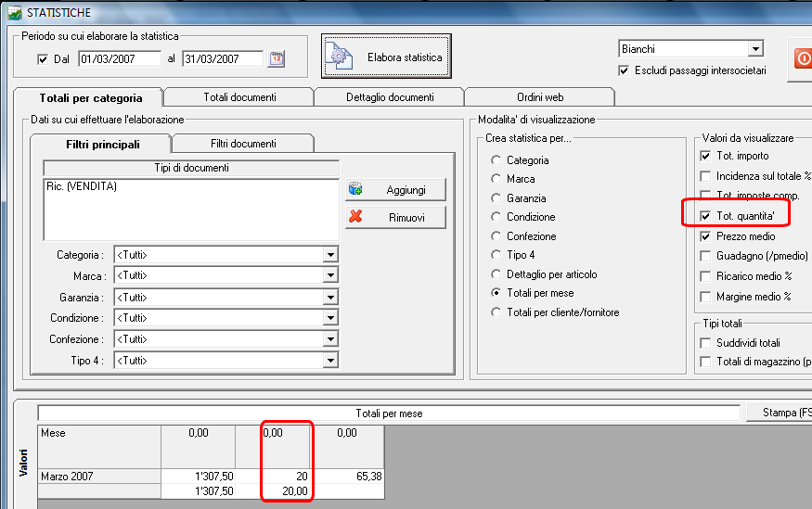
Task: Enable Guadagno (/pmedio) checkbox
Action: click(x=705, y=256)
